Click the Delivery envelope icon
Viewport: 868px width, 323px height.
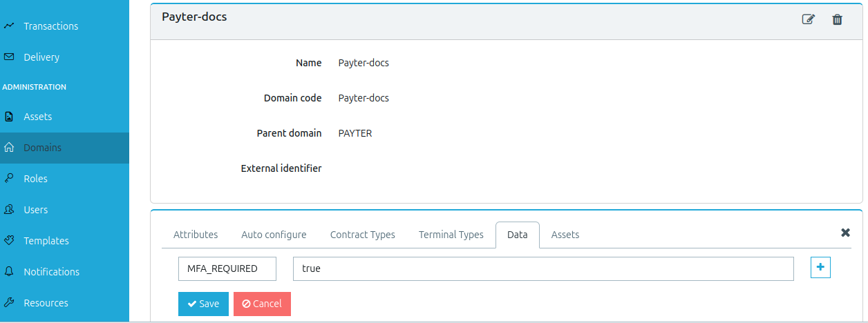(x=9, y=57)
